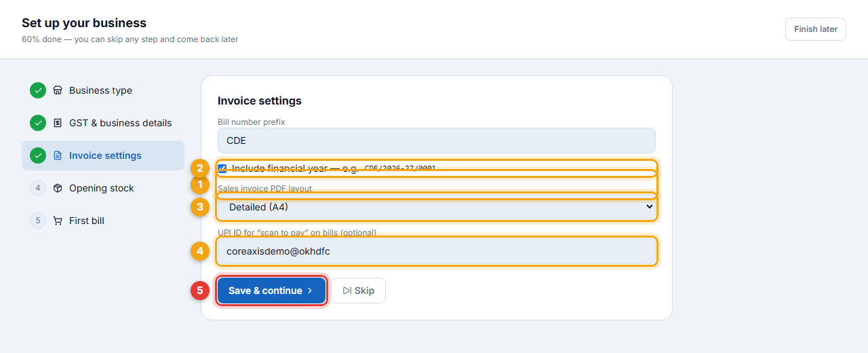Click the green check beside Business type
The image size is (868, 353).
[38, 90]
